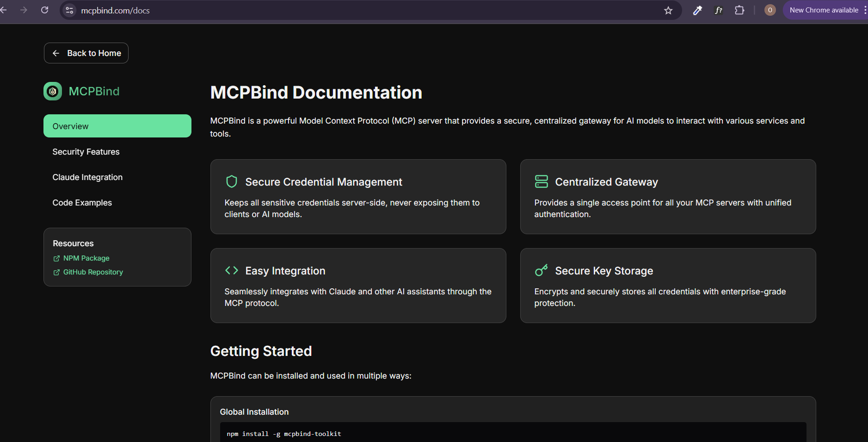Image resolution: width=868 pixels, height=442 pixels.
Task: Click the code brackets icon on Easy Integration
Action: pos(232,270)
